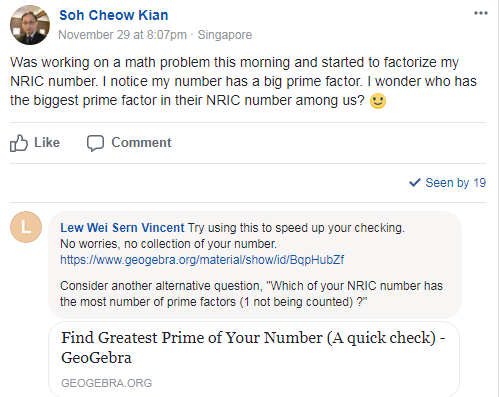Open the geogebra.org material URL in the comment

point(202,260)
